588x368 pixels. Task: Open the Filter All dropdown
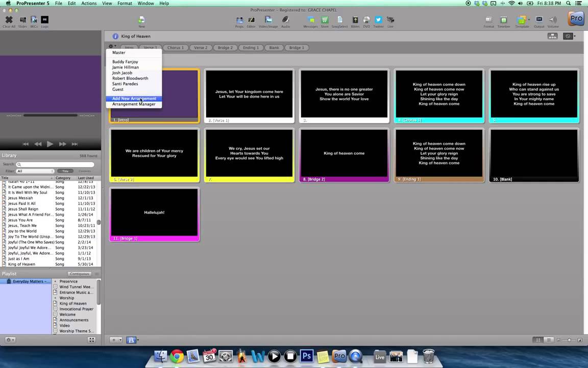coord(35,171)
